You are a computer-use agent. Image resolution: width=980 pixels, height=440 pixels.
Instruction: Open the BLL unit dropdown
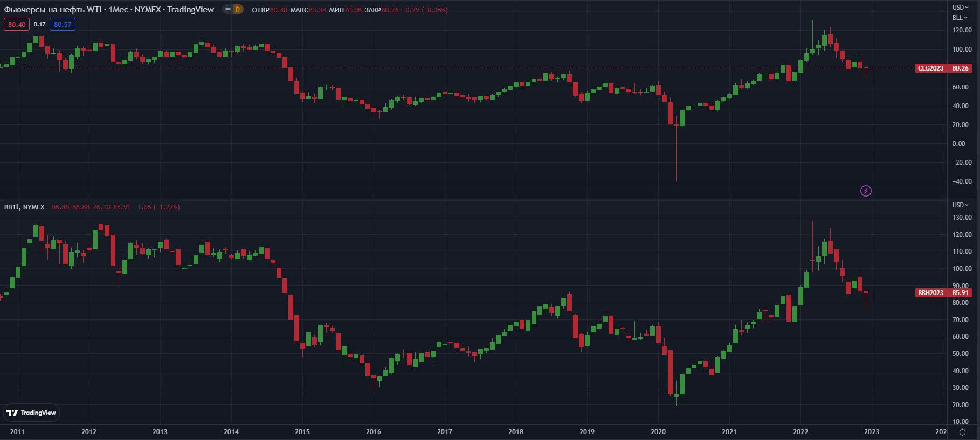960,18
